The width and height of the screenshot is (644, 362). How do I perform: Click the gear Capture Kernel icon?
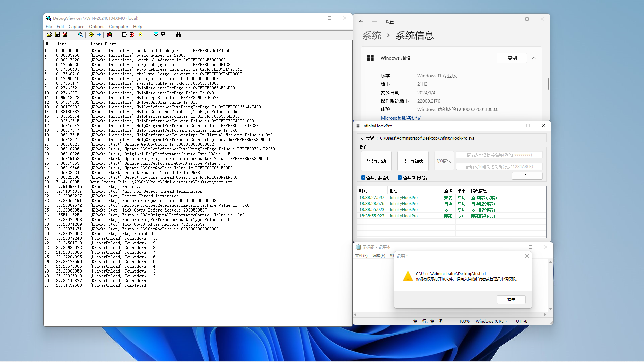pyautogui.click(x=91, y=35)
